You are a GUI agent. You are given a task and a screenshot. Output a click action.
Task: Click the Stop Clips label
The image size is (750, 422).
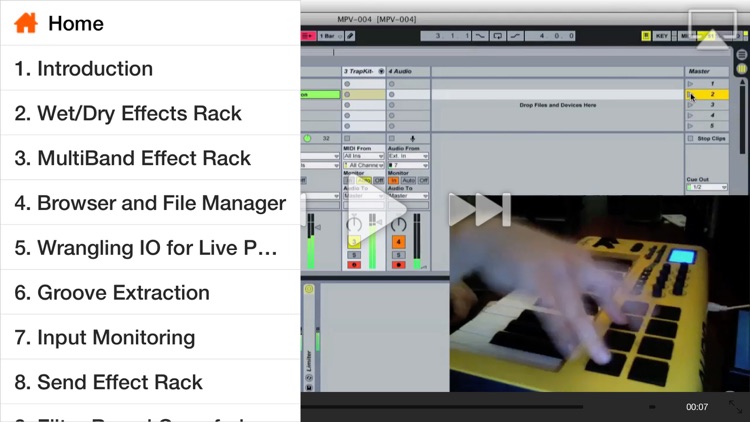tap(711, 138)
